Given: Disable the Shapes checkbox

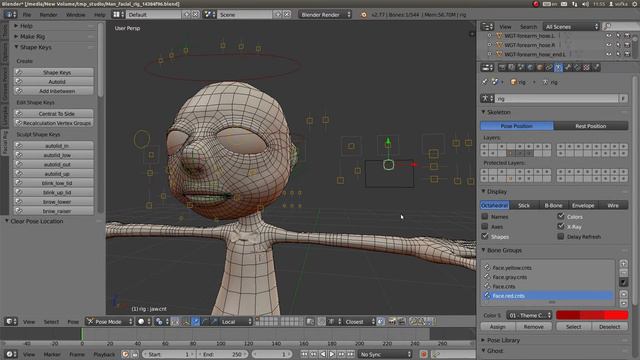Looking at the screenshot, I should [485, 236].
